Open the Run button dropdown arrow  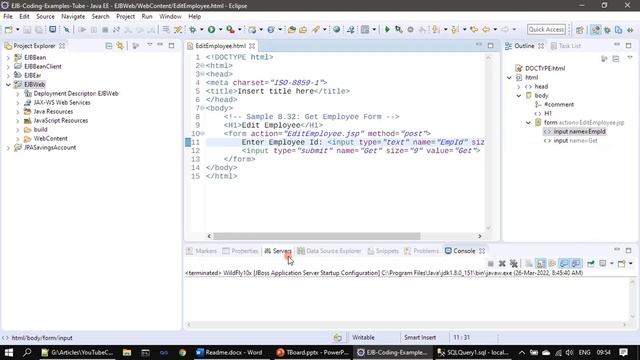(220, 29)
